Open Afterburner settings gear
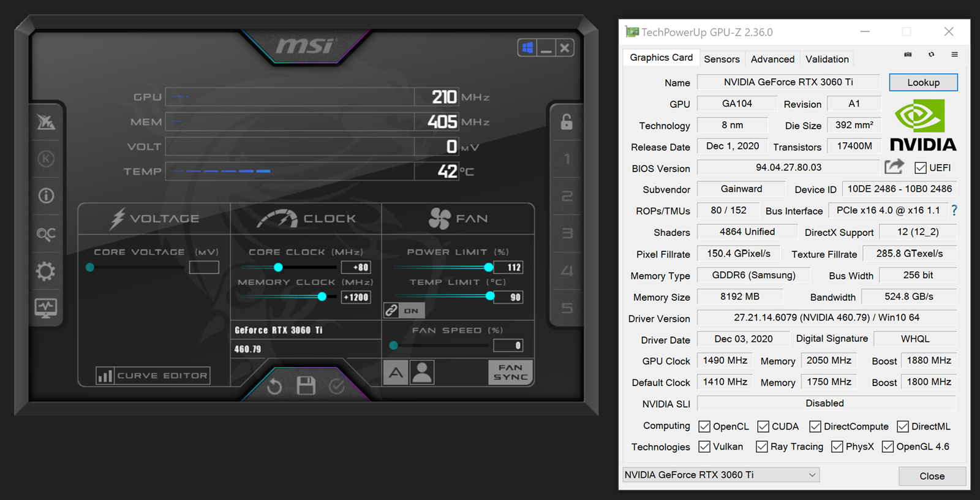Screen dimensions: 980x500 point(46,271)
